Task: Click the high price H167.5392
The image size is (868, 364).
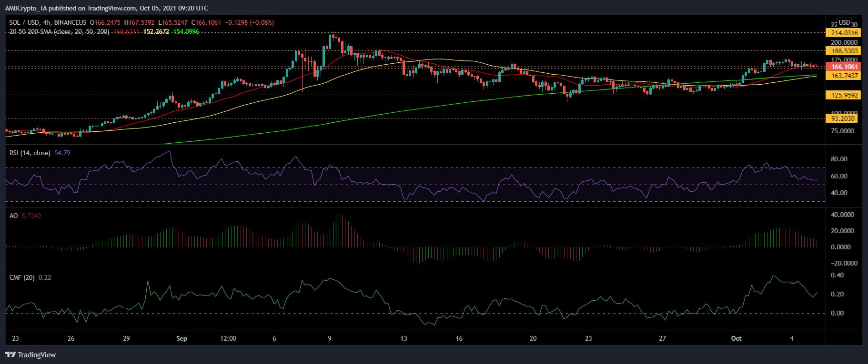Action: coord(139,22)
